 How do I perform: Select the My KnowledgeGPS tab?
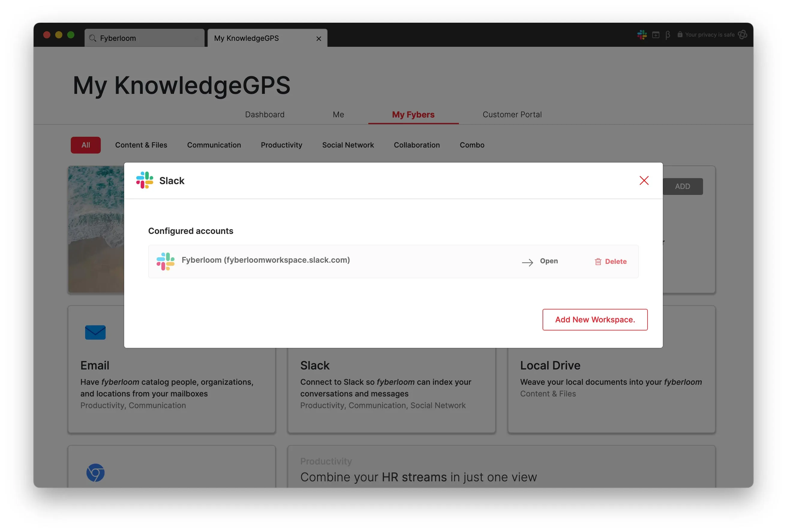point(267,38)
